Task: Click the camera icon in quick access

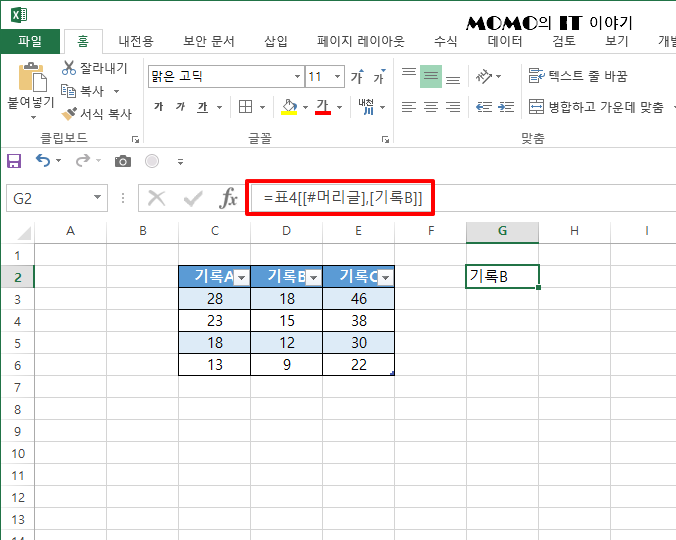Action: 123,161
